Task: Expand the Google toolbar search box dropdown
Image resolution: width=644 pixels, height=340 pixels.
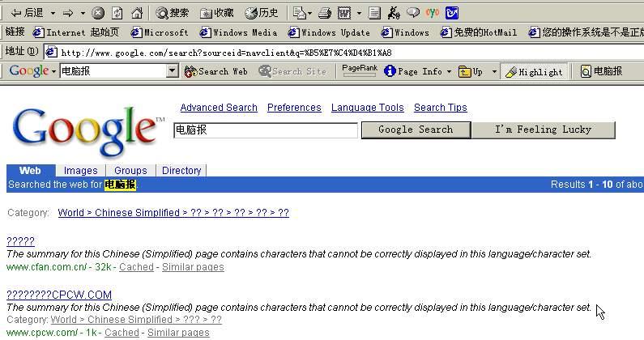Action: [x=172, y=71]
